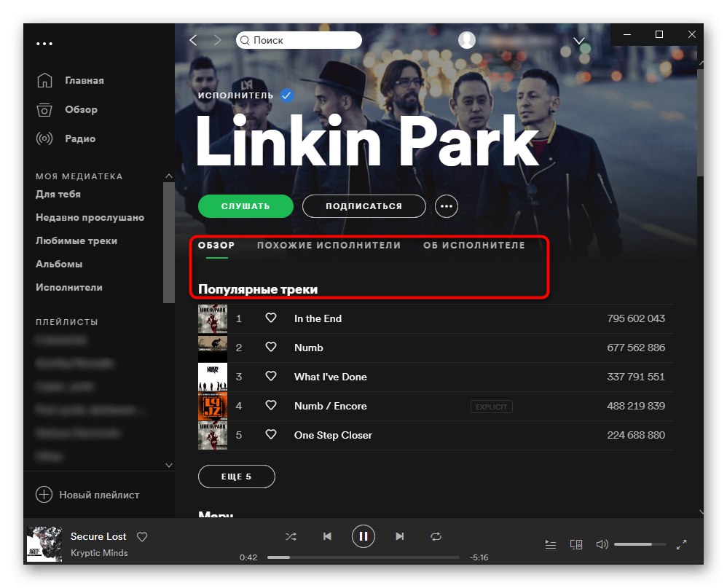Image resolution: width=727 pixels, height=588 pixels.
Task: Open artist Kryptic Minds in player
Action: coord(99,553)
